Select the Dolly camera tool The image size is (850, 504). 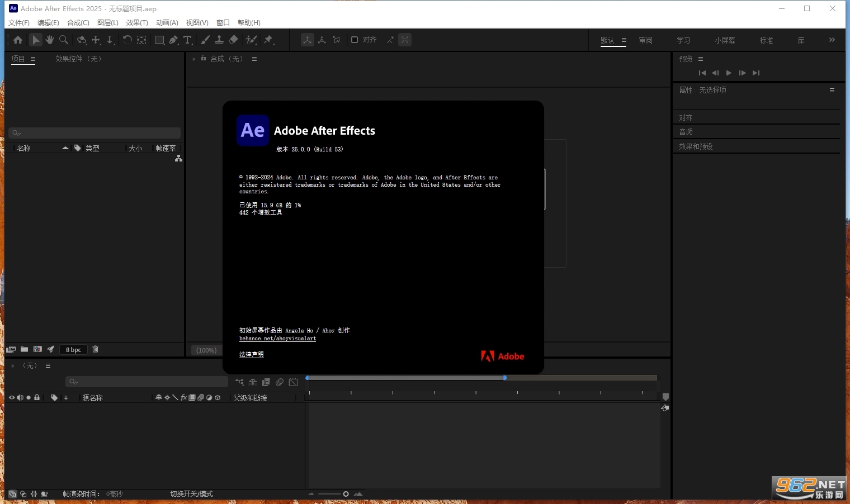(110, 40)
